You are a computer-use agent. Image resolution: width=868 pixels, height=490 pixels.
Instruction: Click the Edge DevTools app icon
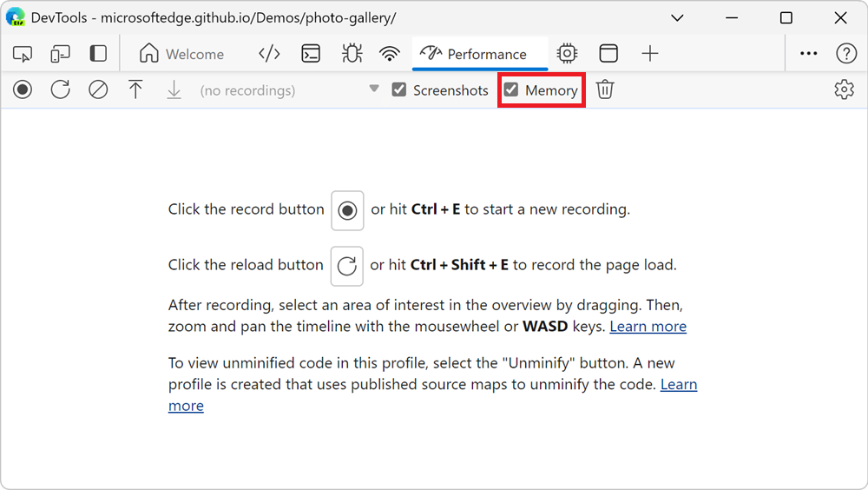(x=16, y=17)
